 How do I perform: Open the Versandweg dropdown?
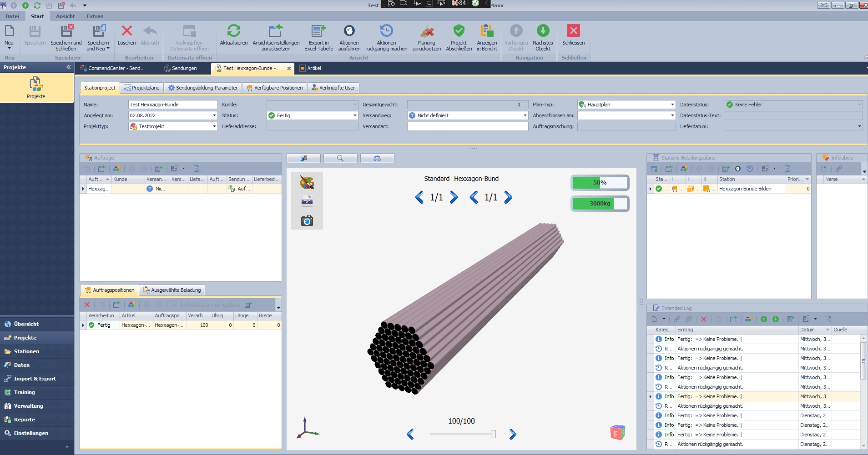click(x=525, y=115)
